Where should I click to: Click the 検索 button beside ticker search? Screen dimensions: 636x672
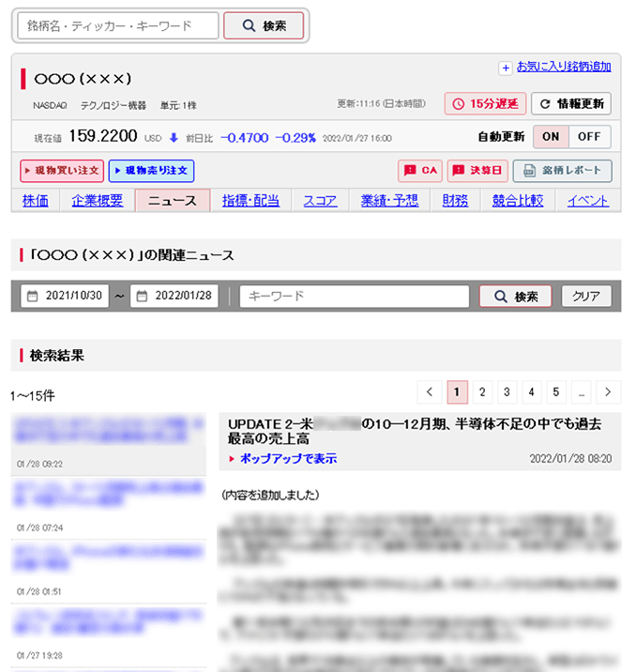(264, 26)
